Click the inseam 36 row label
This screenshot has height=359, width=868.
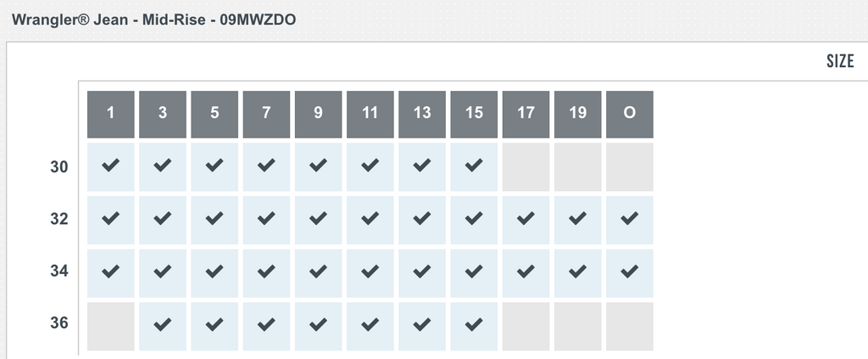coord(58,323)
